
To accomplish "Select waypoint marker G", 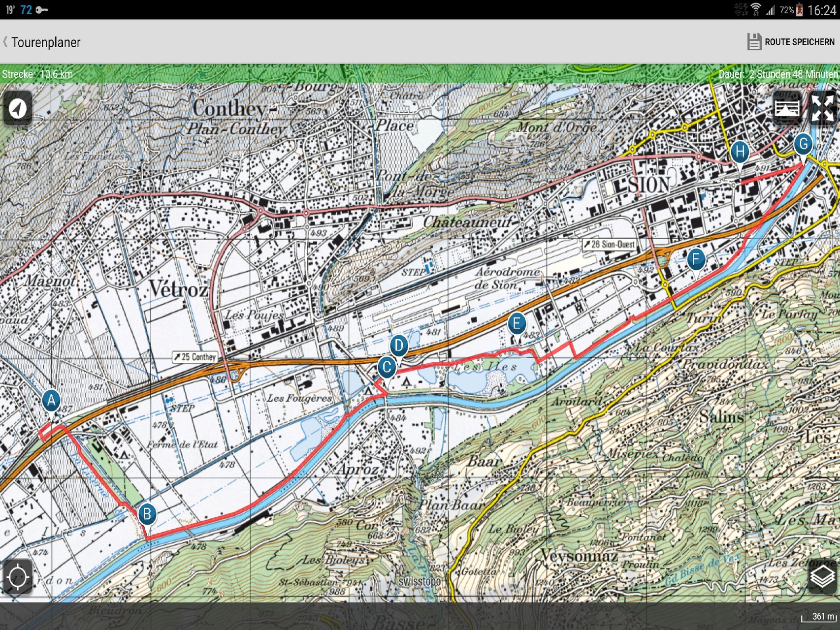I will click(x=803, y=144).
